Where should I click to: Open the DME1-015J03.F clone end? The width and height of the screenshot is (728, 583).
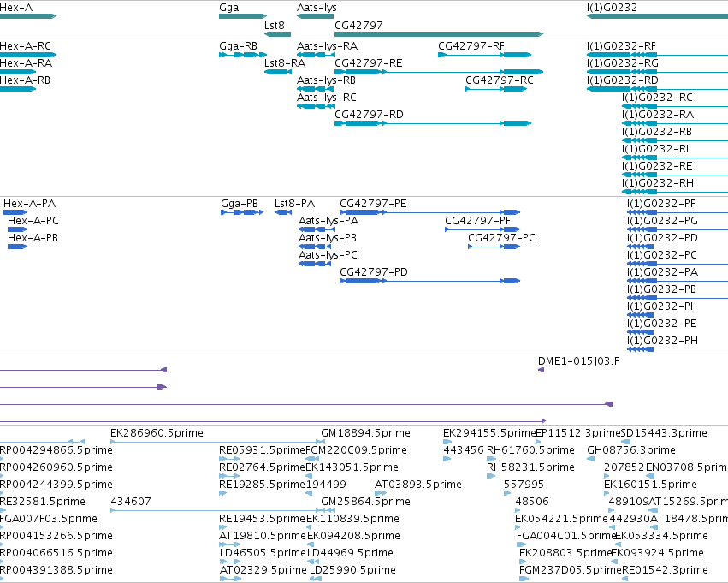[x=541, y=370]
